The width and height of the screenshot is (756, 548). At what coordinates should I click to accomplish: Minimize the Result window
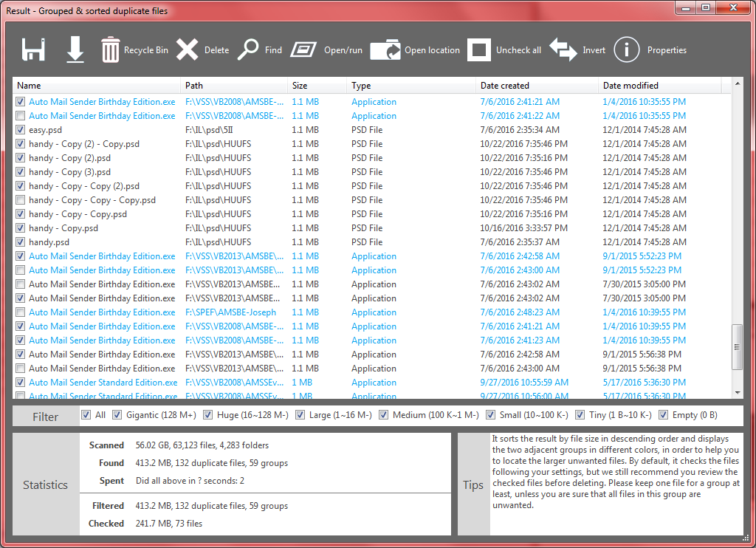click(687, 7)
